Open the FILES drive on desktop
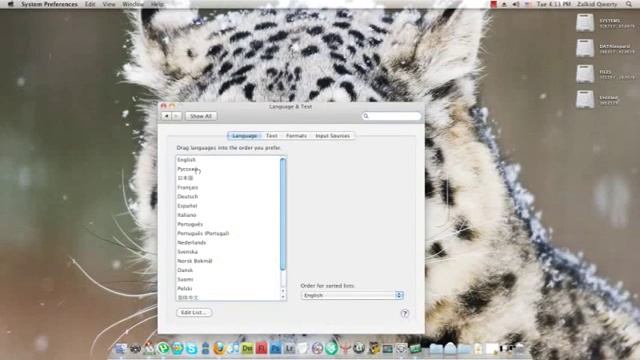 point(585,74)
